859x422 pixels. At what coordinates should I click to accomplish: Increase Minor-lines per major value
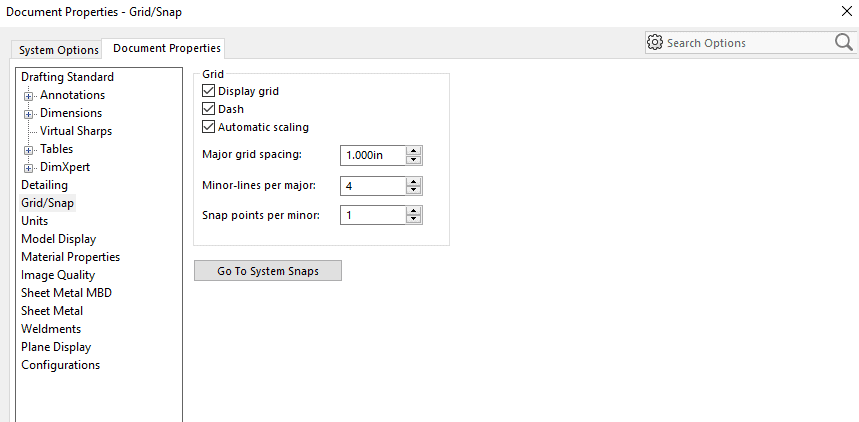point(414,181)
